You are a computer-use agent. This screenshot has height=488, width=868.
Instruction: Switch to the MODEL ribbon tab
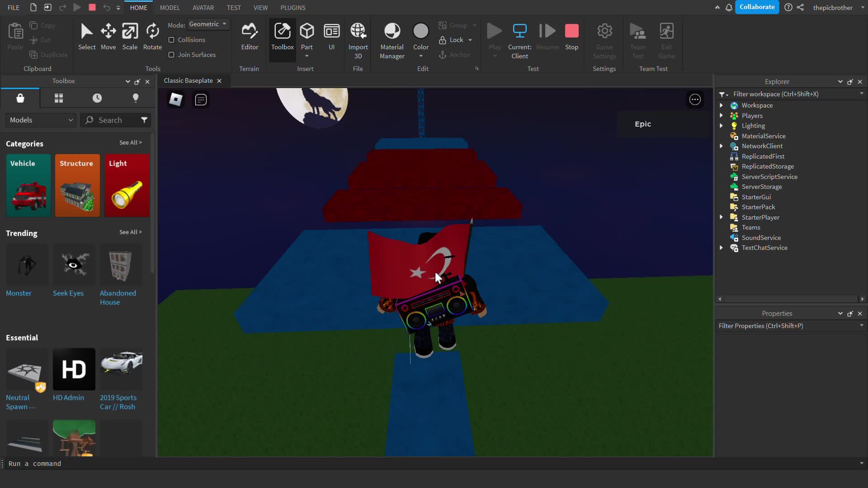(170, 7)
